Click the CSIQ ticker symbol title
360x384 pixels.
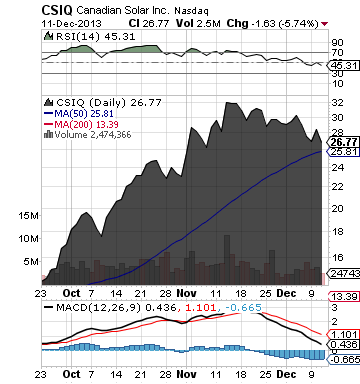57,10
